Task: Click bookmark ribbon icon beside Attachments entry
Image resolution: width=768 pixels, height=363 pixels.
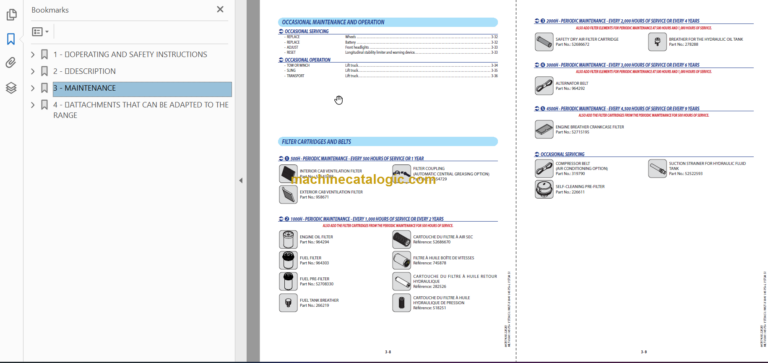Action: pyautogui.click(x=44, y=105)
